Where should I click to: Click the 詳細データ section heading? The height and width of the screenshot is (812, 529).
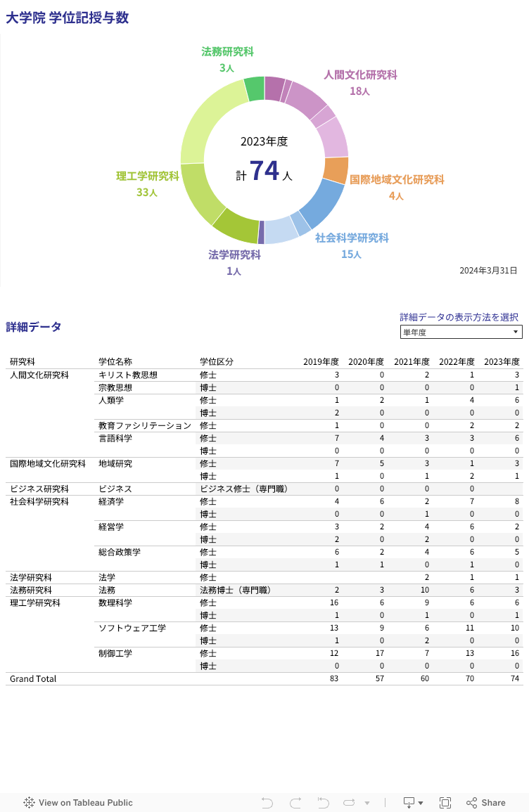pyautogui.click(x=34, y=327)
